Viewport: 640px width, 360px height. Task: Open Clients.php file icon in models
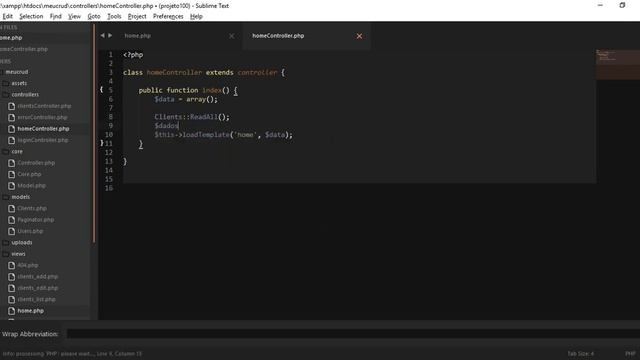[11, 208]
